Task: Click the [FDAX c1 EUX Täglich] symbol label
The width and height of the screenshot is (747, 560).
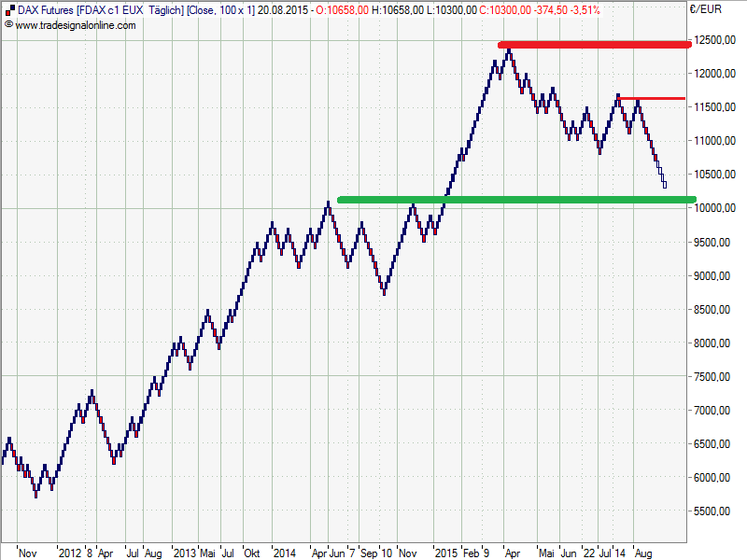Action: pyautogui.click(x=130, y=10)
